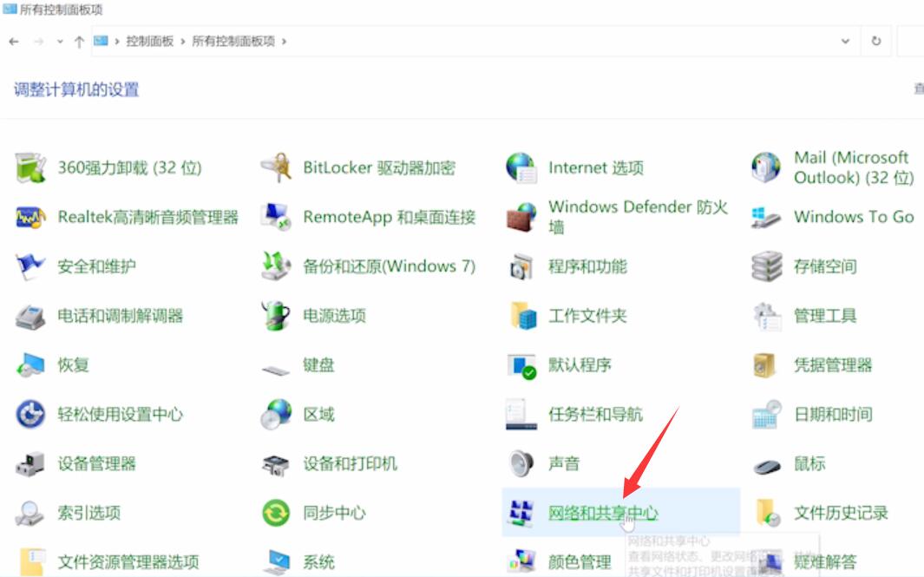Open the 360 uninstaller icon
924x577 pixels.
point(30,167)
